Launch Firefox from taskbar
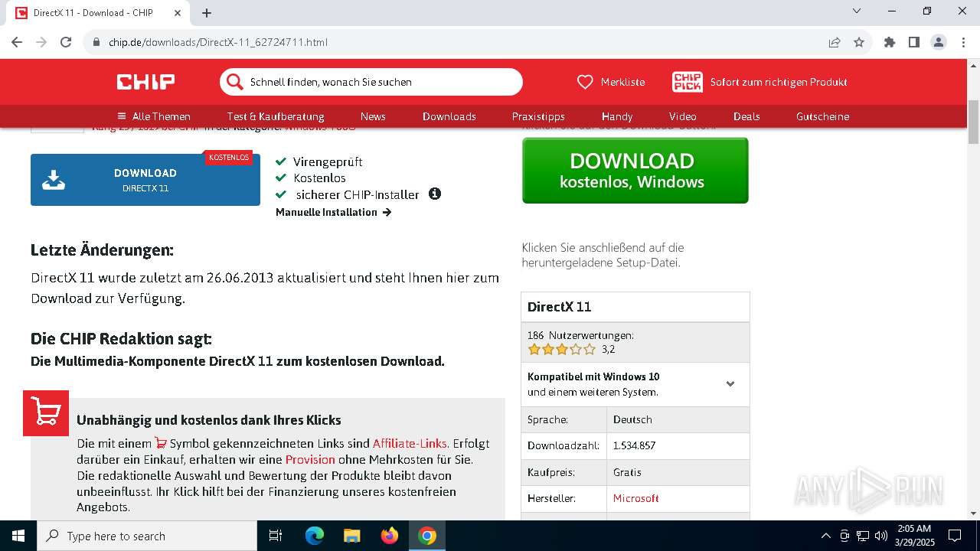The width and height of the screenshot is (980, 551). [390, 536]
